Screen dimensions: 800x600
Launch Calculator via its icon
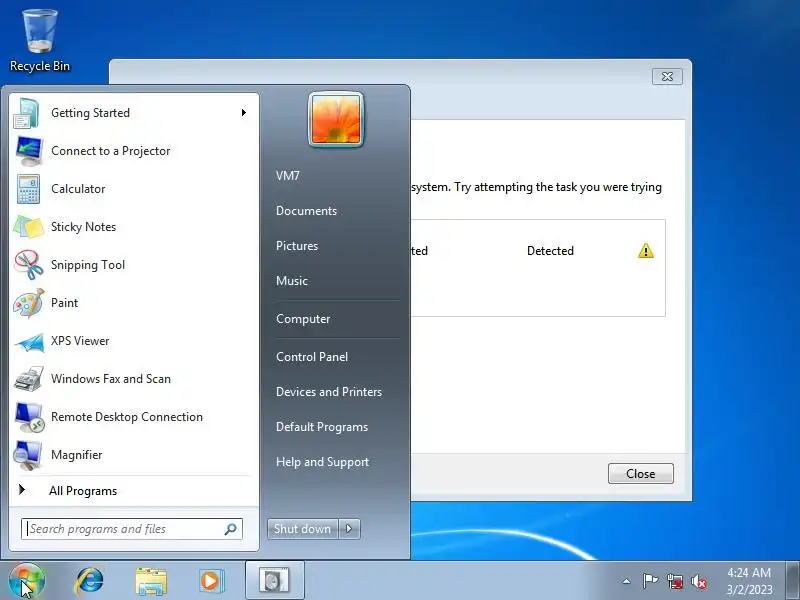28,189
